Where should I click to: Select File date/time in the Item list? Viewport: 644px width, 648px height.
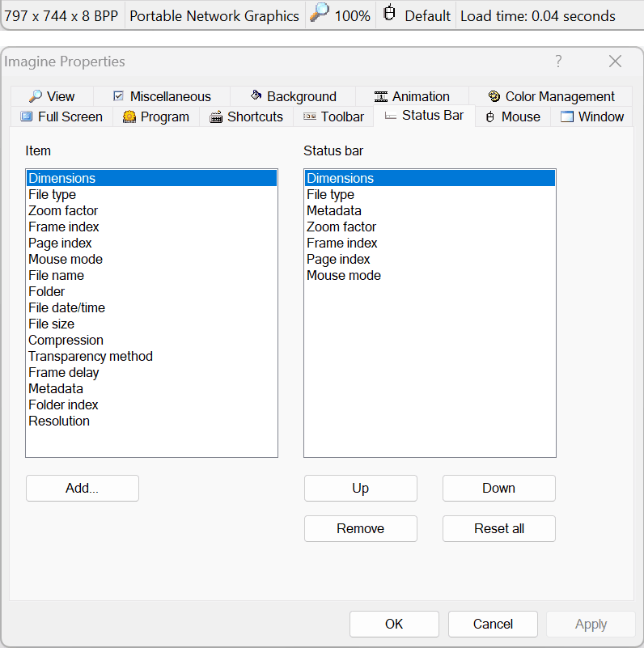point(152,307)
